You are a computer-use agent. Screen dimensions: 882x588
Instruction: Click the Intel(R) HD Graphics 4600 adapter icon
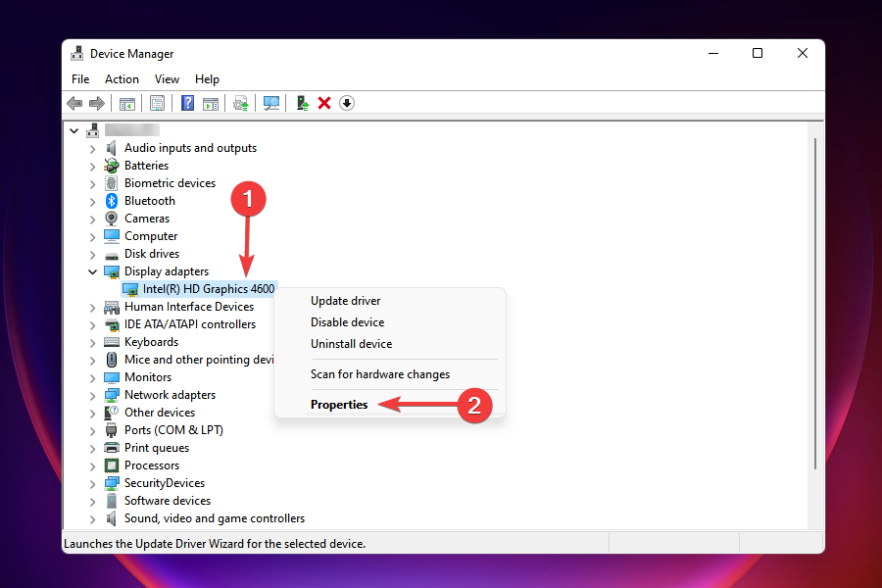point(130,290)
